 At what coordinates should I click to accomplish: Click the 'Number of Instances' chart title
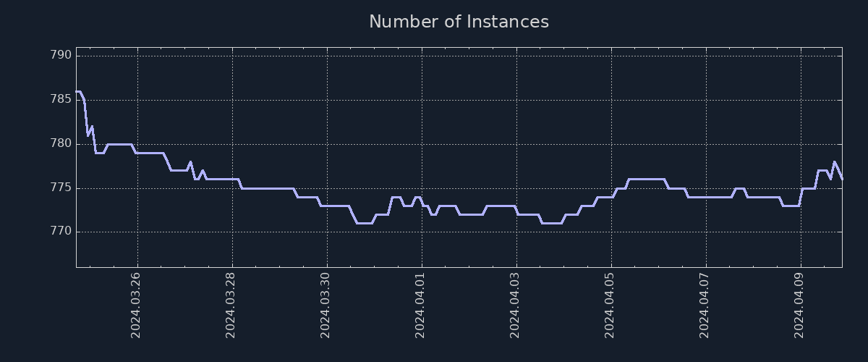459,22
